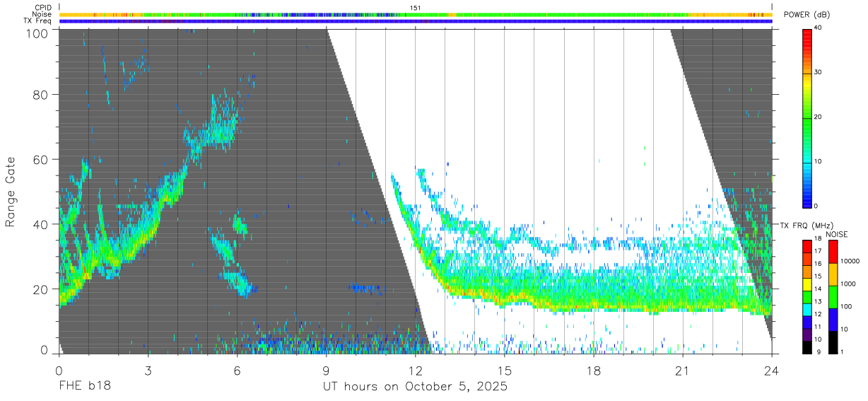
Task: Click the x-axis tick label '3'
Action: pos(148,370)
